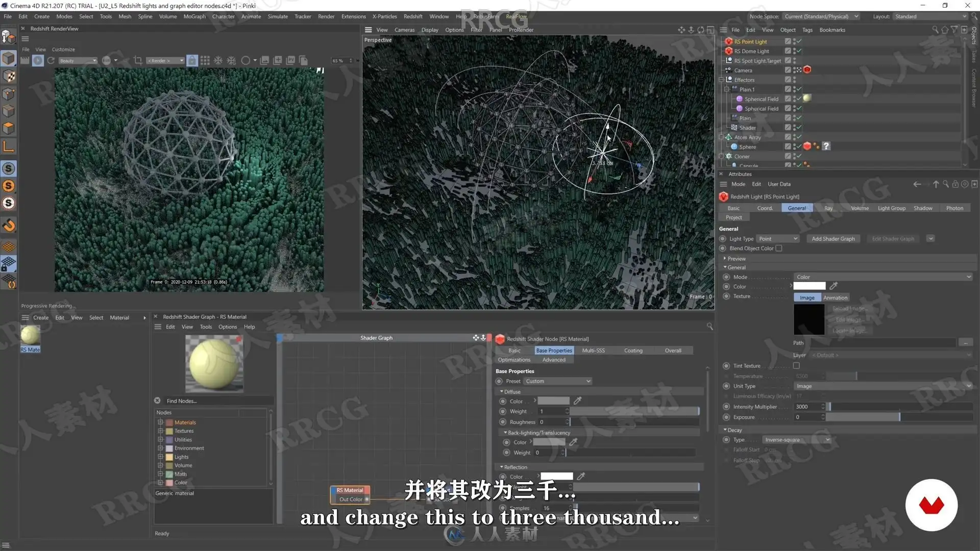This screenshot has width=980, height=551.
Task: Switch to the Volume tab
Action: tap(860, 208)
